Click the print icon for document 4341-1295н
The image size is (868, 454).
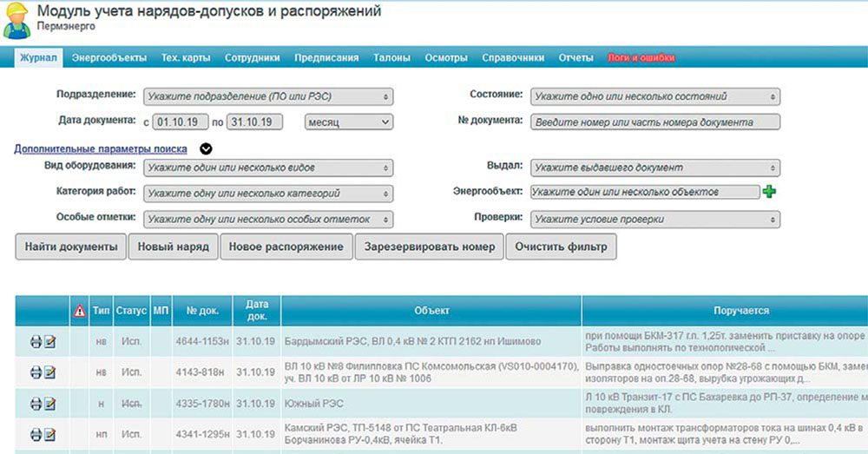[x=36, y=434]
